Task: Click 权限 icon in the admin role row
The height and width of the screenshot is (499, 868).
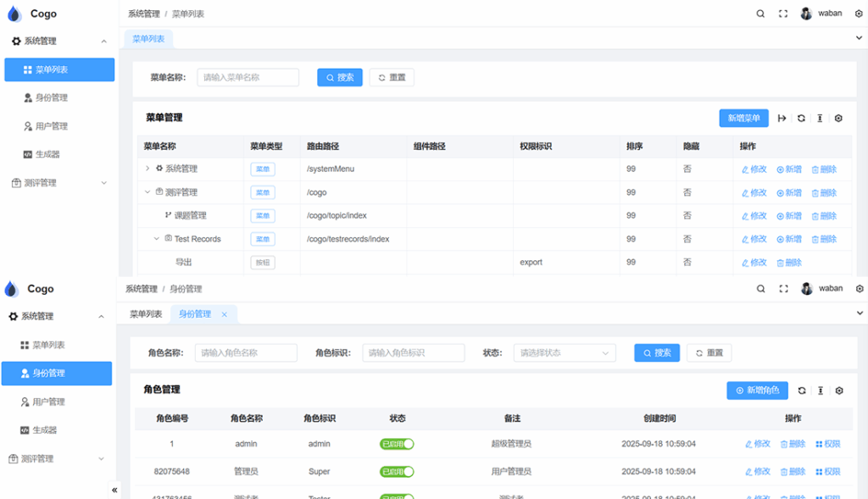Action: point(819,444)
